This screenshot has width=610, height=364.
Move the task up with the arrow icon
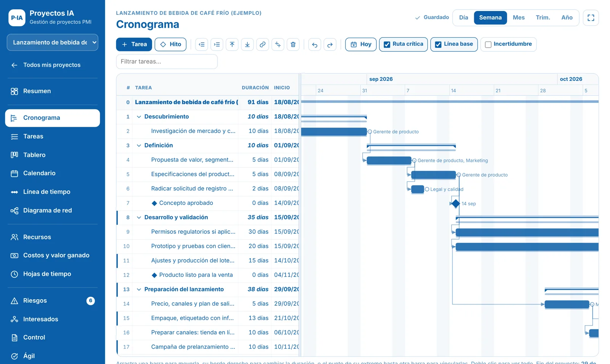coord(232,45)
